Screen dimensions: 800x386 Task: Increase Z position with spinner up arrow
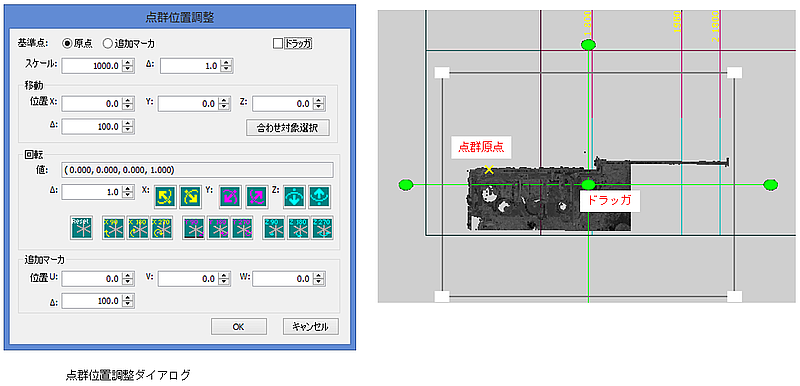[319, 101]
